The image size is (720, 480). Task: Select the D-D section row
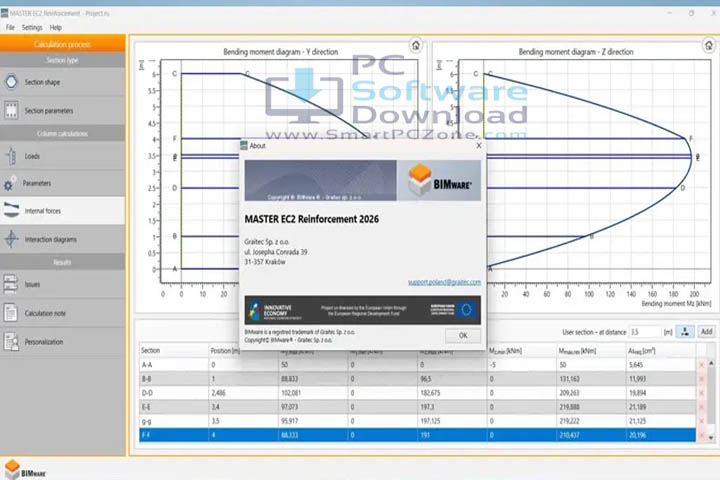pos(417,393)
